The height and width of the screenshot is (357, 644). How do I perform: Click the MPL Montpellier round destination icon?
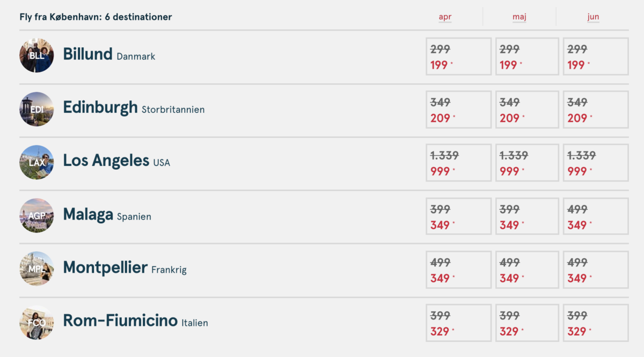pyautogui.click(x=36, y=268)
